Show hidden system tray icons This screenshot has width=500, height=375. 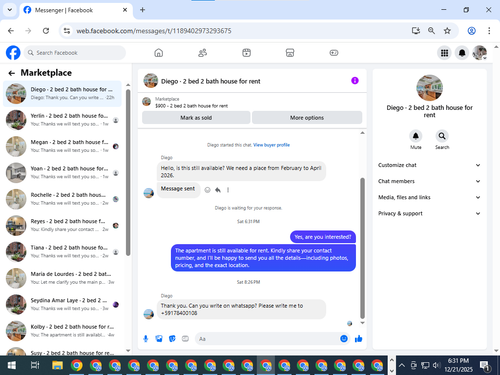[402, 365]
